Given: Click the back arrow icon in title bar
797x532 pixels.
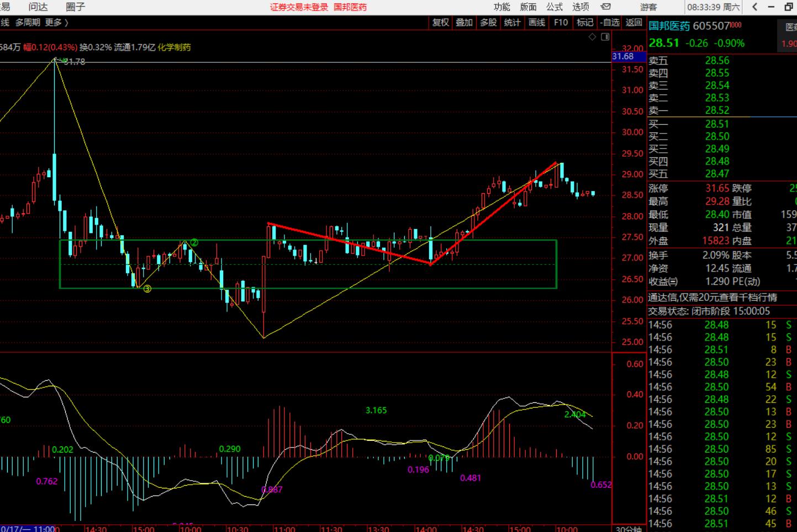Looking at the screenshot, I should (754, 7).
